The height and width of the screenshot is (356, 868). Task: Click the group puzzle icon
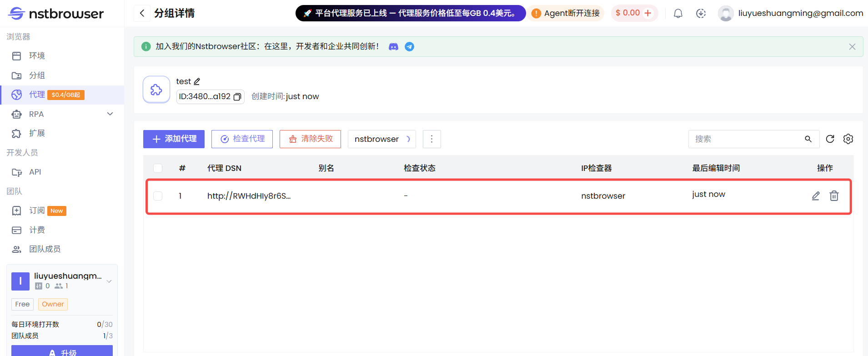156,90
